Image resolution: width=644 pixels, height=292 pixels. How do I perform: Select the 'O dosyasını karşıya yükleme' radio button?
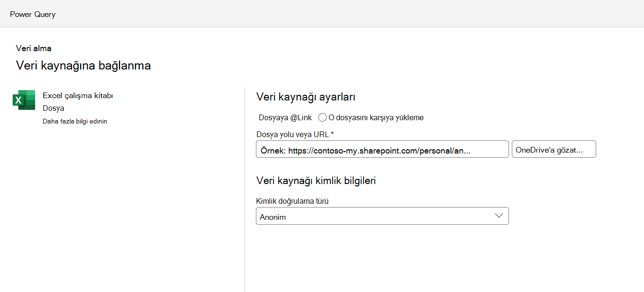[x=322, y=117]
